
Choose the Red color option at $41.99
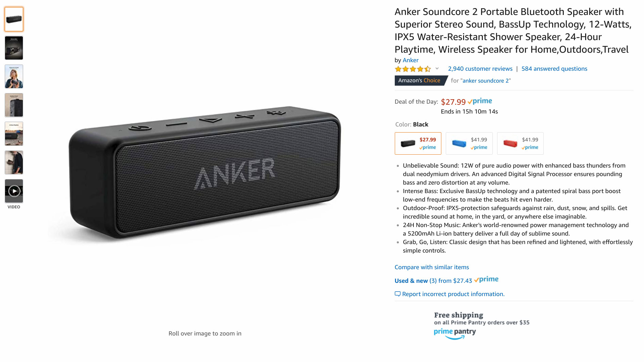[x=520, y=143]
